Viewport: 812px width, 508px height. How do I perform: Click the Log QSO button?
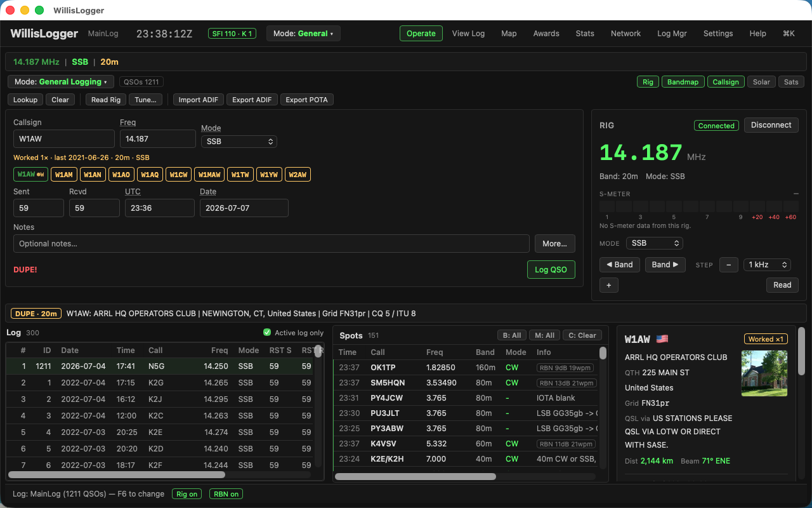(x=551, y=269)
